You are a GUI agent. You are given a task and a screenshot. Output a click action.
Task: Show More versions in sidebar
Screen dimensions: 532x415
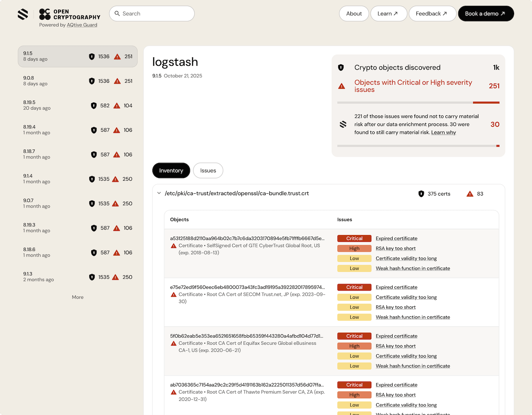[78, 297]
